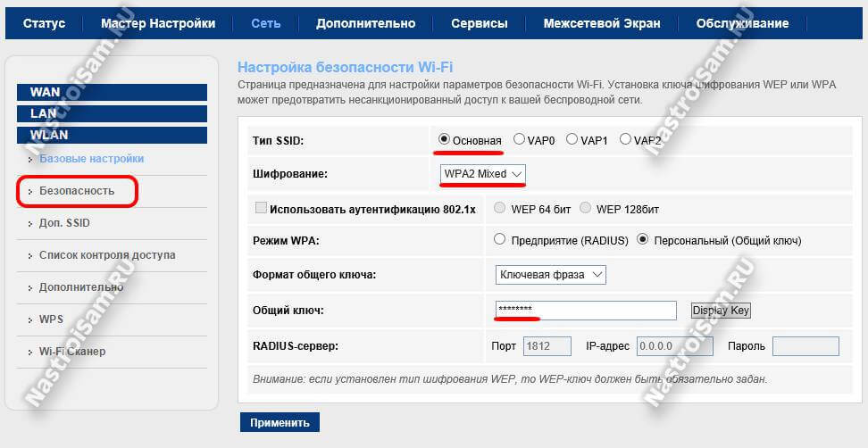Enable the 802.1x authentication checkbox
868x448 pixels.
click(x=261, y=208)
